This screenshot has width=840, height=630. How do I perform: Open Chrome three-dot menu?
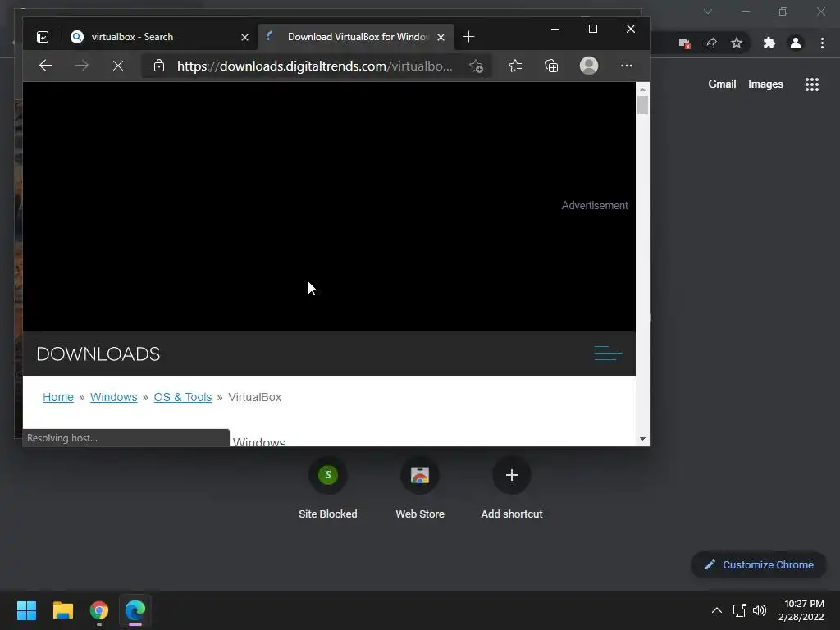pos(822,43)
